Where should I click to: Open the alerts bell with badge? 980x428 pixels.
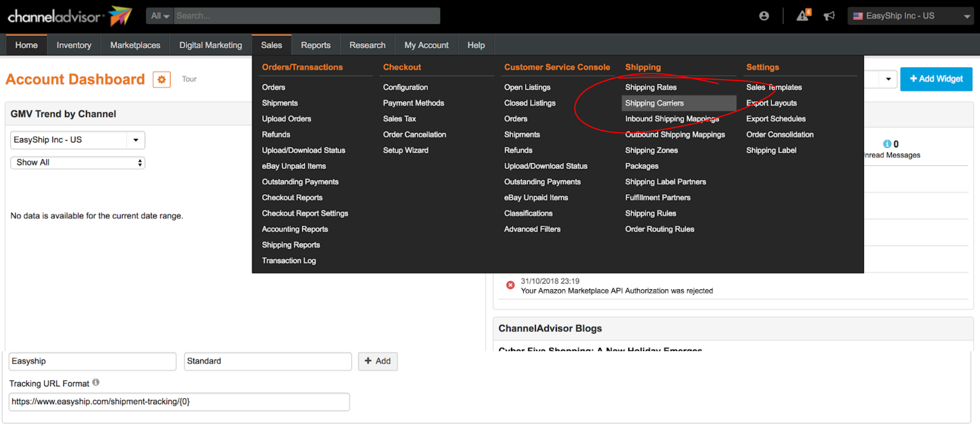[803, 15]
